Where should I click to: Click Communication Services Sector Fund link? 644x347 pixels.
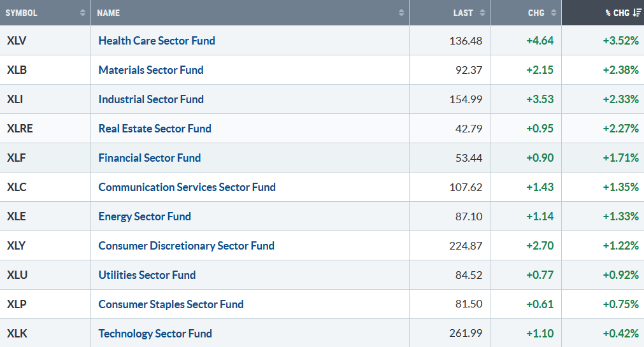187,187
